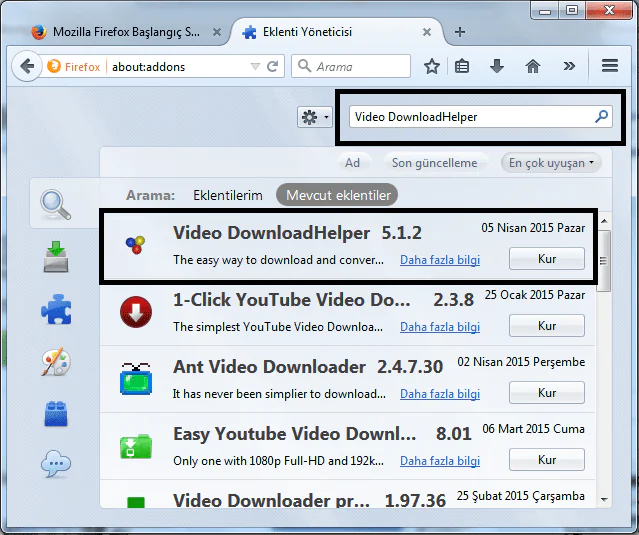
Task: Focus the about:addons address field
Action: click(x=177, y=66)
